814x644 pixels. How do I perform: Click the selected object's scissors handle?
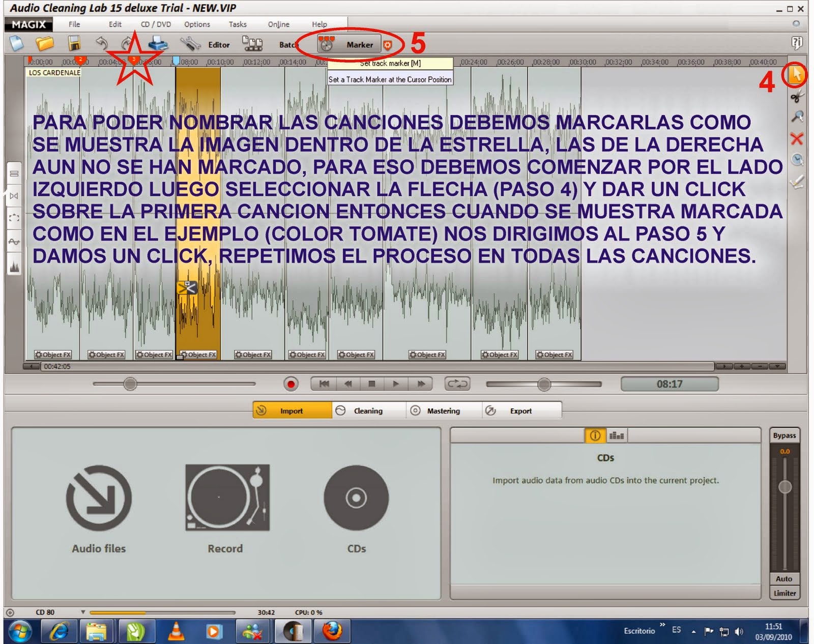coord(187,288)
